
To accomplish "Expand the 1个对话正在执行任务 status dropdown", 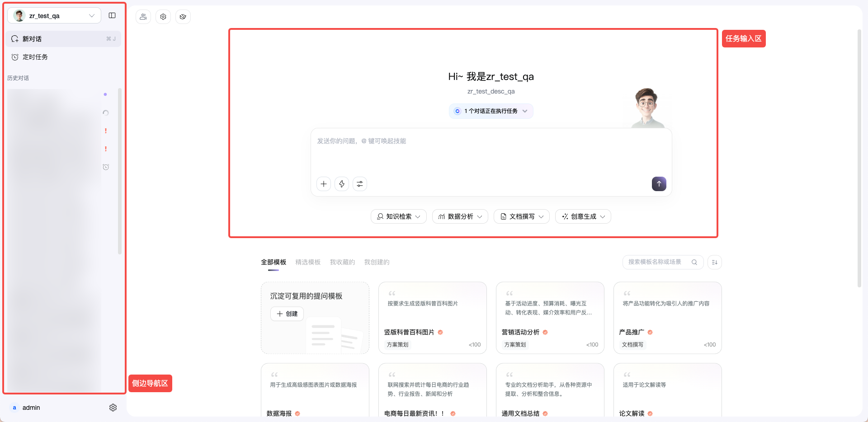I will click(x=491, y=111).
